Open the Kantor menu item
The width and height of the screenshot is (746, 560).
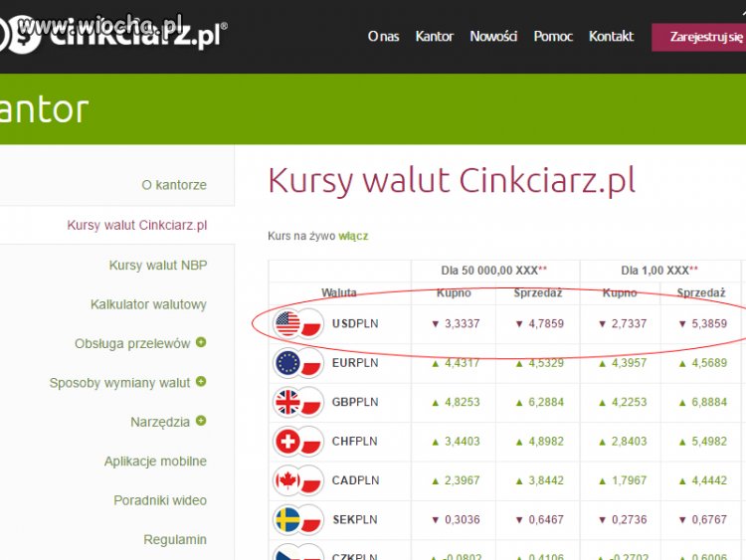click(435, 36)
